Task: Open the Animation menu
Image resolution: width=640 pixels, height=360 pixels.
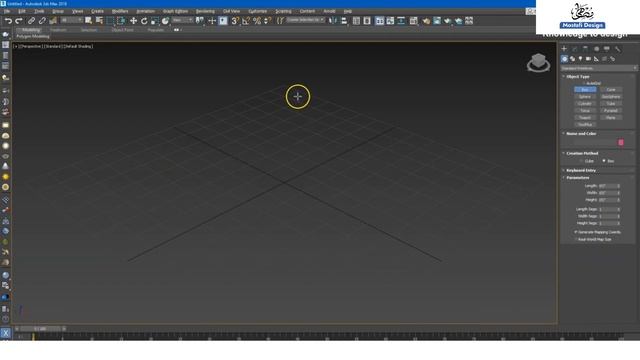Action: tap(145, 11)
